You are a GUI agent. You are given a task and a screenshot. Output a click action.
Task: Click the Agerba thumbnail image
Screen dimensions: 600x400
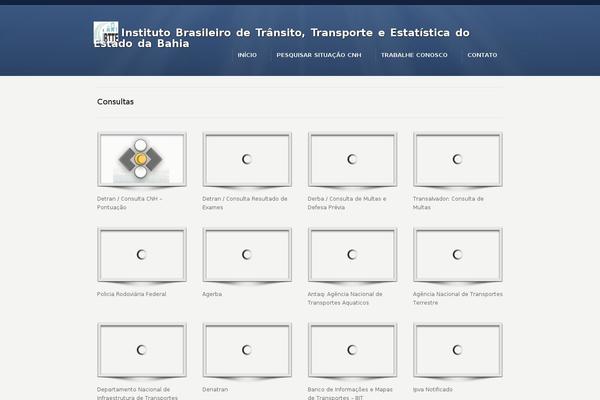point(247,255)
